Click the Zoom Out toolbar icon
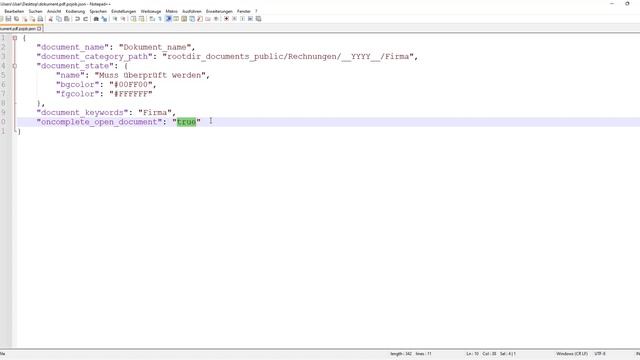The width and height of the screenshot is (640, 360). point(123,19)
